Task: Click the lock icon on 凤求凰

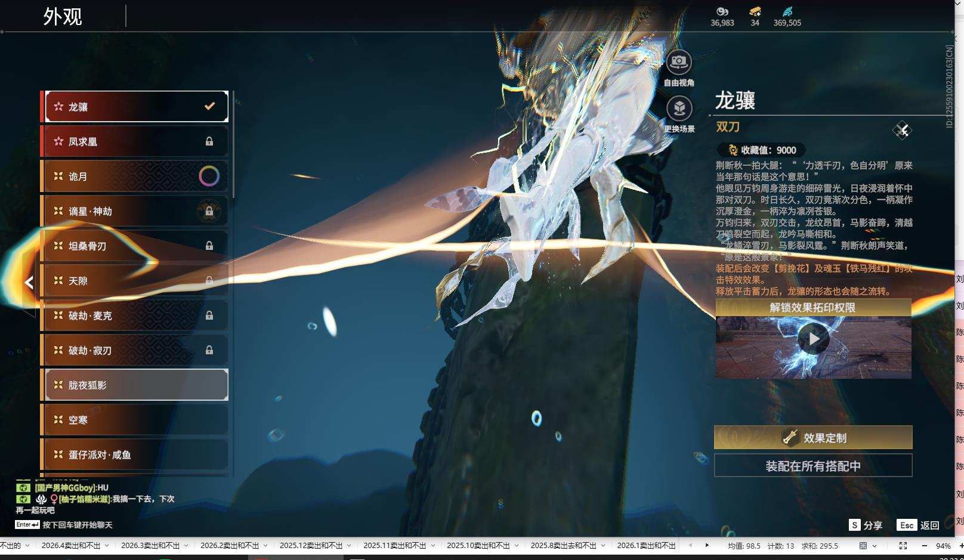Action: pos(209,141)
